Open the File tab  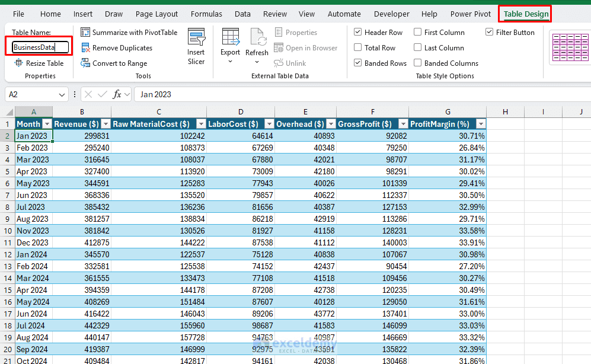click(18, 14)
